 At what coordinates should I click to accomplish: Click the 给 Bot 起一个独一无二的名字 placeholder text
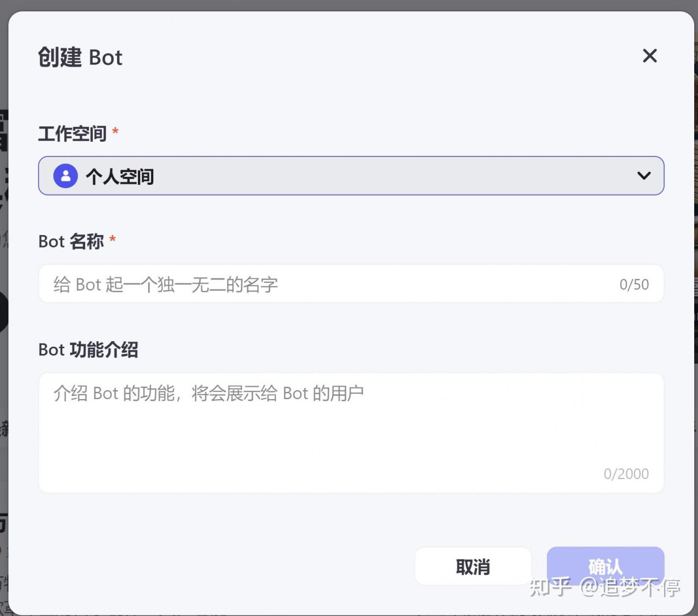coord(166,285)
